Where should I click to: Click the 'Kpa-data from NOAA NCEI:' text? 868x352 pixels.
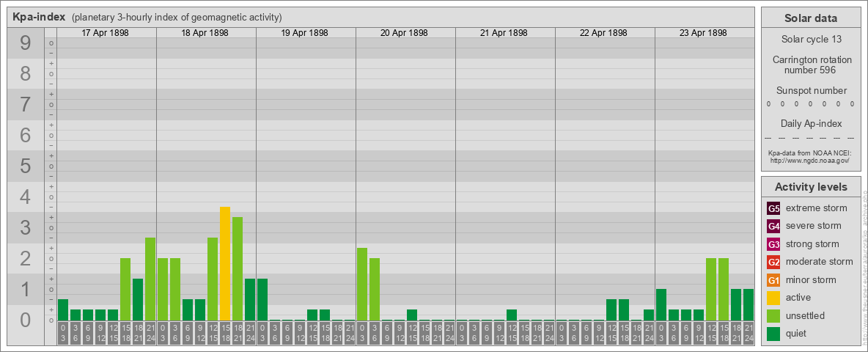pyautogui.click(x=809, y=153)
